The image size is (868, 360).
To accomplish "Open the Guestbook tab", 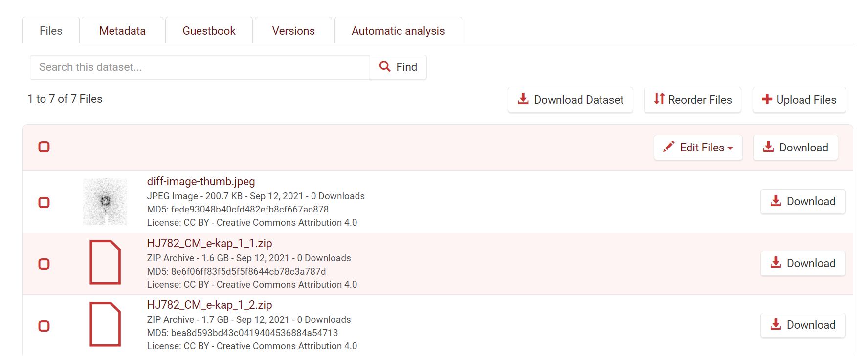I will coord(209,30).
